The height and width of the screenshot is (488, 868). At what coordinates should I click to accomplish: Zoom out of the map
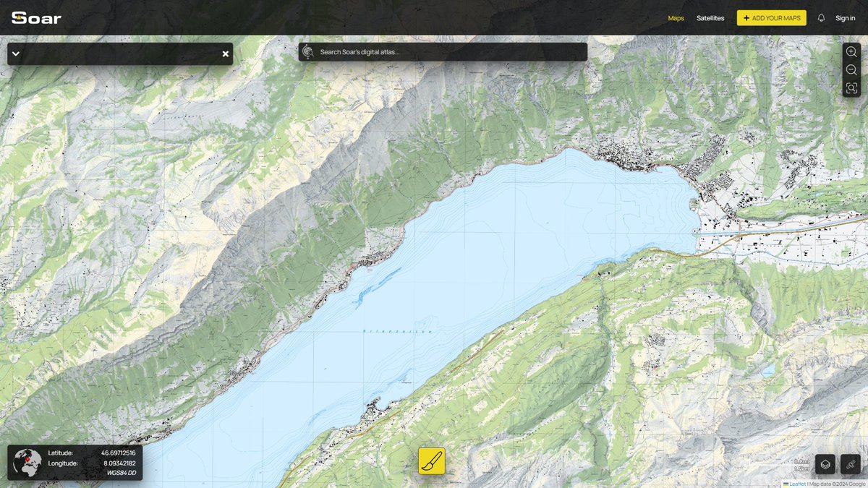(851, 70)
